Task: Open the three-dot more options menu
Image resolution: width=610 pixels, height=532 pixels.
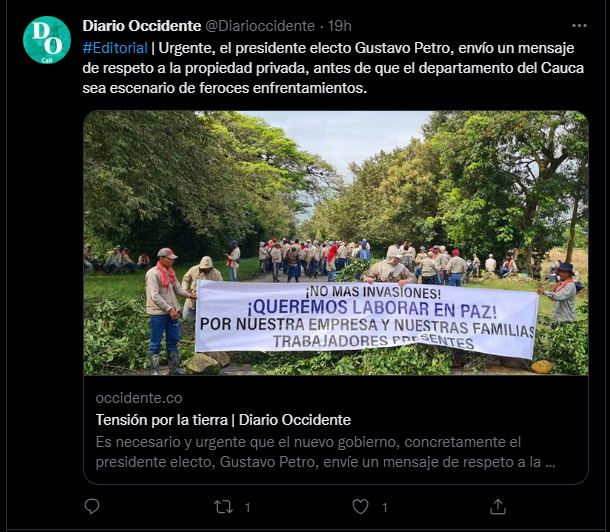Action: click(x=579, y=26)
